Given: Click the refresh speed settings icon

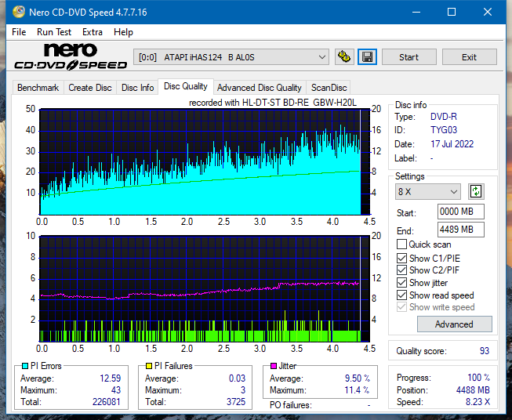Looking at the screenshot, I should click(x=476, y=191).
